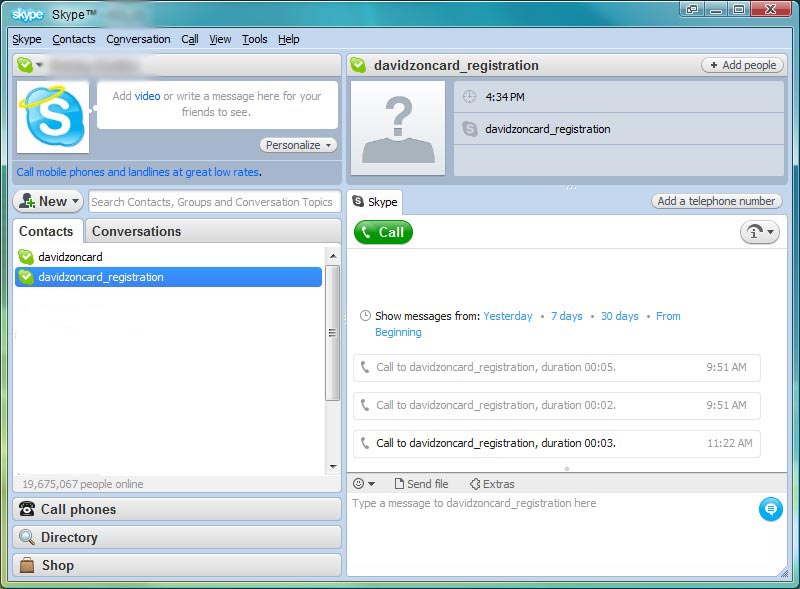Click the Search Contacts field
Viewport: 800px width, 589px height.
coord(214,202)
